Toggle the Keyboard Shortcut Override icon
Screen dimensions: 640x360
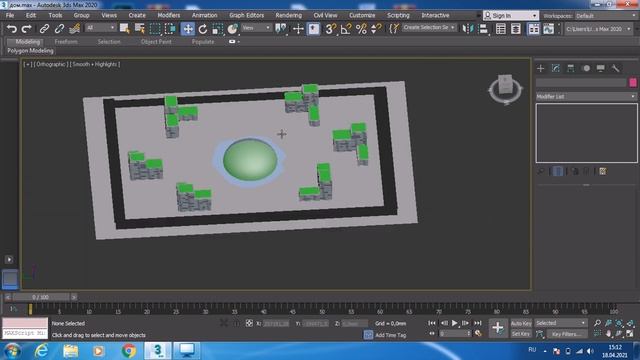(313, 29)
